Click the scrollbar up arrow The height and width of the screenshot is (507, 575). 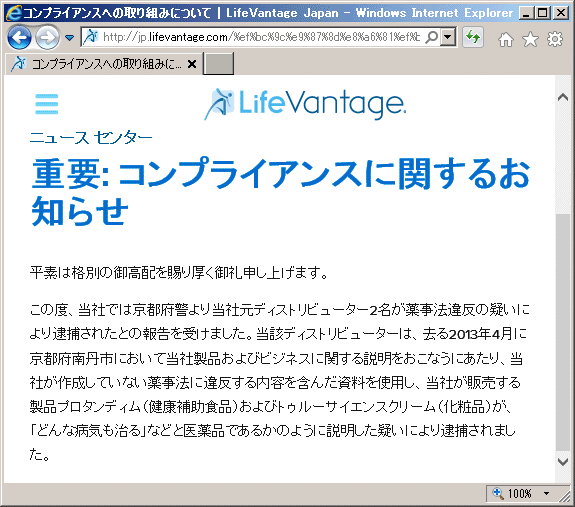pos(563,97)
